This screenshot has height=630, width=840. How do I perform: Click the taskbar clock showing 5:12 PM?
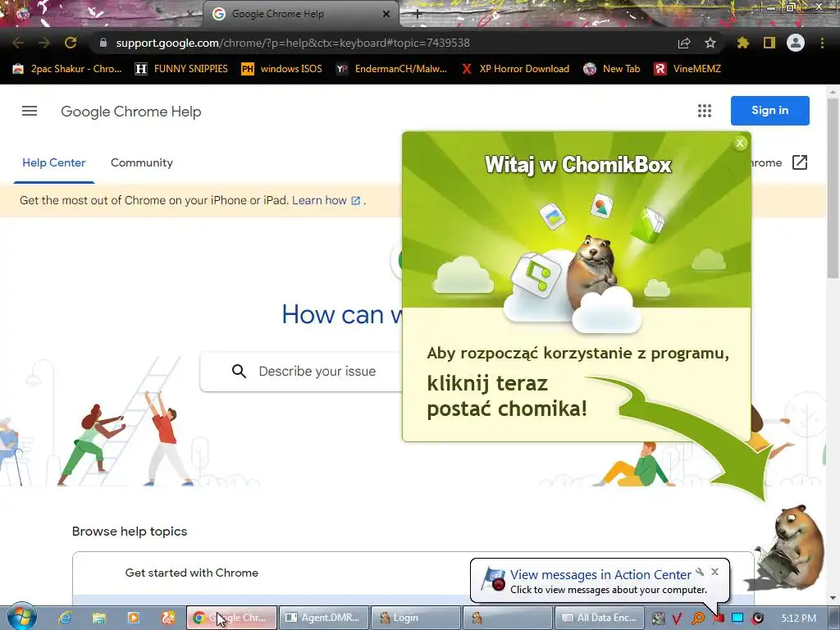click(799, 619)
